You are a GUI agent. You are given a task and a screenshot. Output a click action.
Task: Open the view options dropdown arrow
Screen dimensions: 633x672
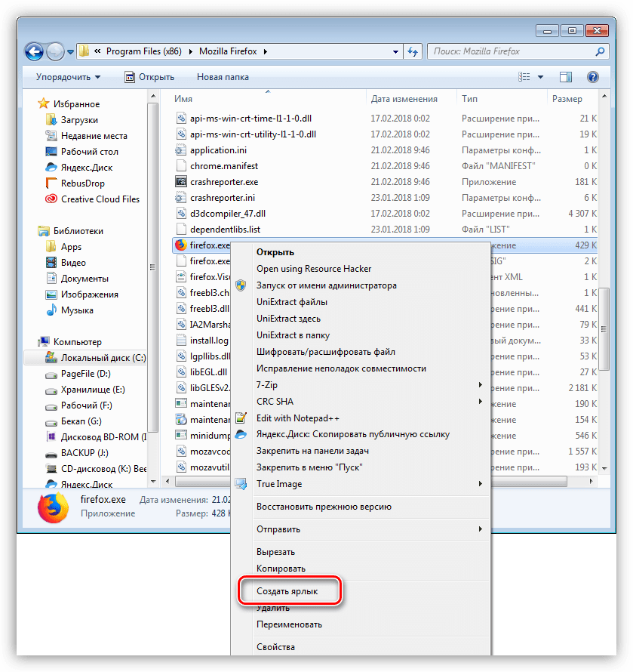[x=540, y=77]
